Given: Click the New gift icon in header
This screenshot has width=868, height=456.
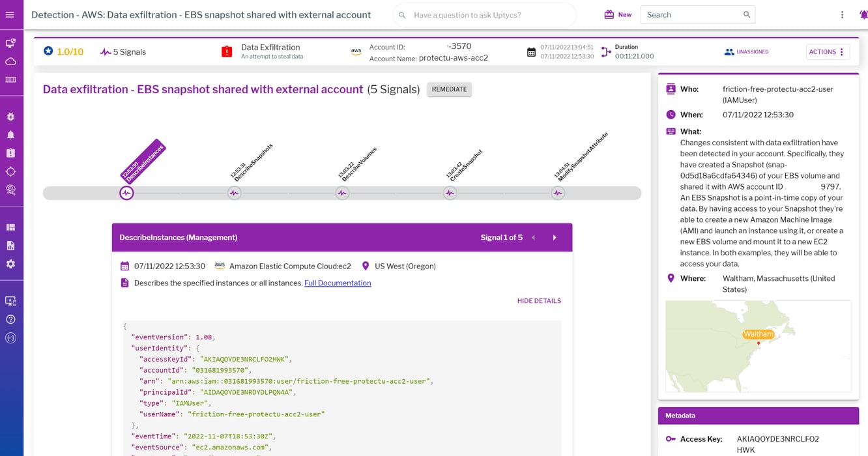Looking at the screenshot, I should click(609, 14).
